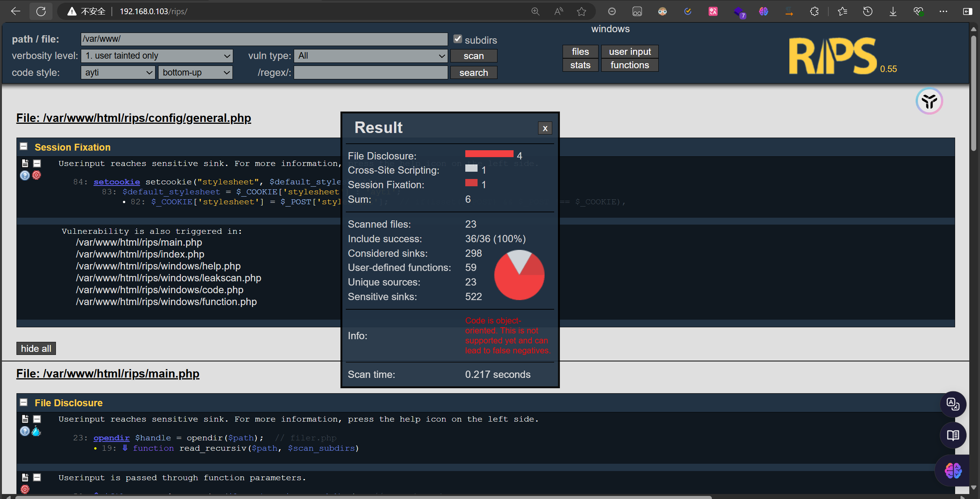Click the search button
This screenshot has height=499, width=980.
474,73
